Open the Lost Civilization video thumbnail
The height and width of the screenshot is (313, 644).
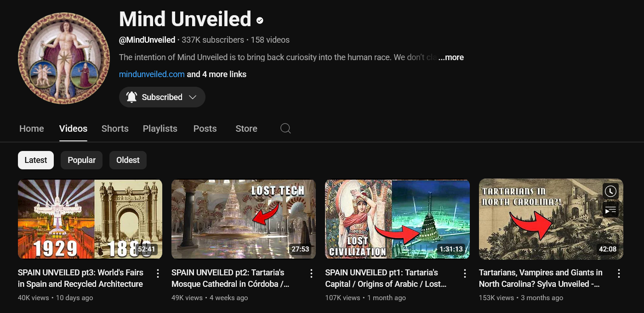[x=397, y=219]
